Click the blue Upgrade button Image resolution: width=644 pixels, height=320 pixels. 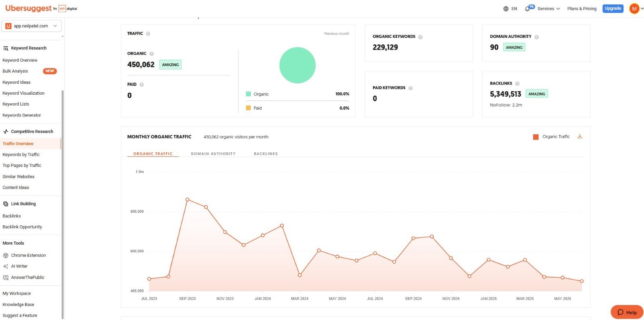(x=613, y=8)
